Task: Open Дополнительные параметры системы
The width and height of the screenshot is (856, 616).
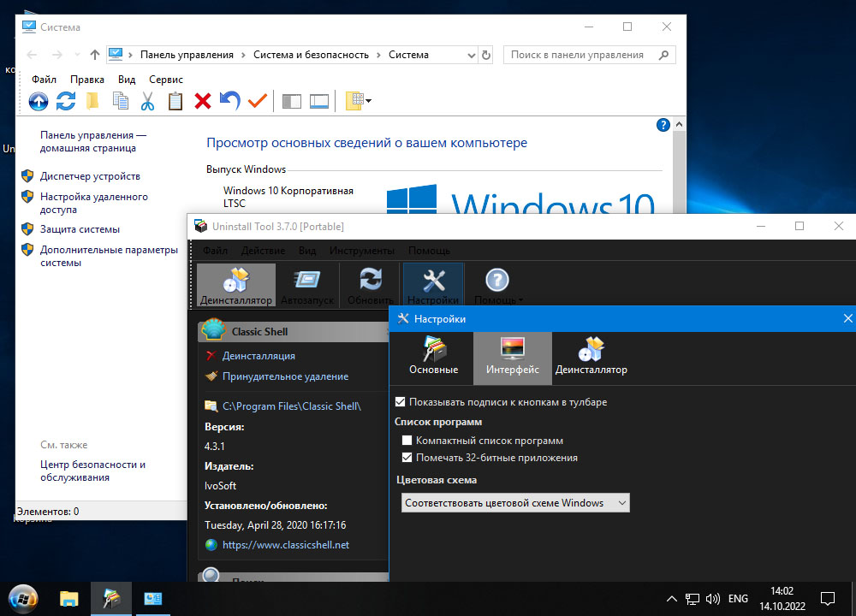Action: (x=109, y=256)
